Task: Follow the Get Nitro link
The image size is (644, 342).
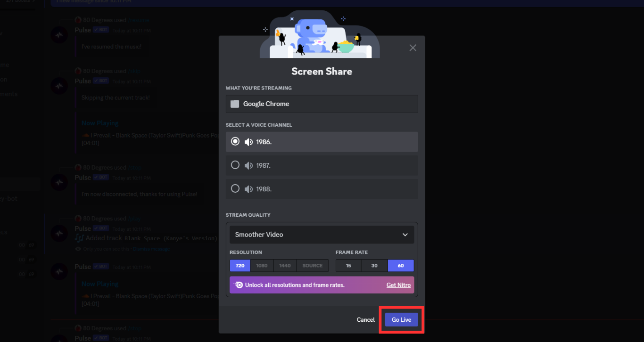Action: (x=398, y=285)
